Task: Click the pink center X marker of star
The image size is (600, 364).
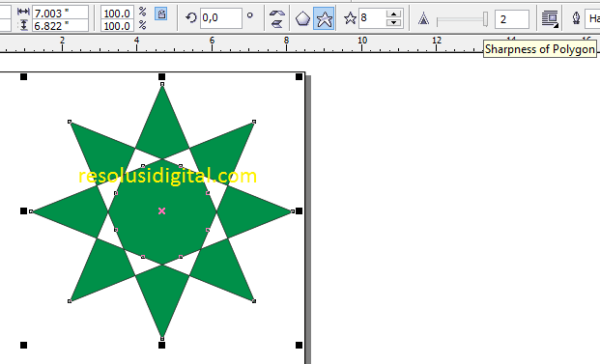Action: pos(162,210)
